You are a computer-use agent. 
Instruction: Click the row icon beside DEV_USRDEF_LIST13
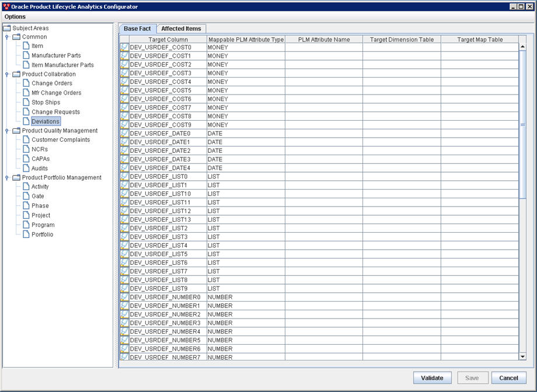(x=124, y=219)
